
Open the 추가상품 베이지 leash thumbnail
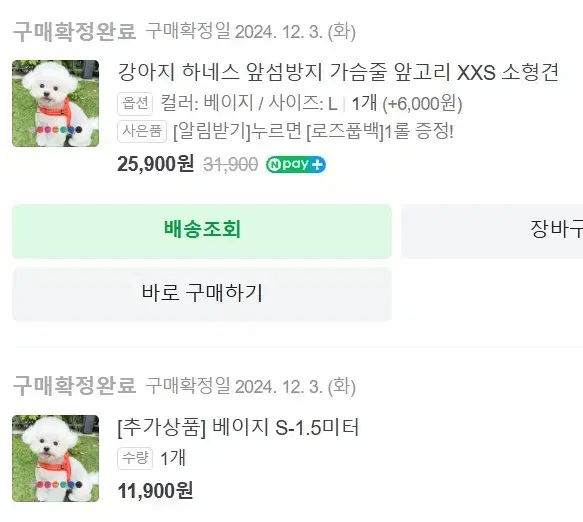tap(55, 458)
